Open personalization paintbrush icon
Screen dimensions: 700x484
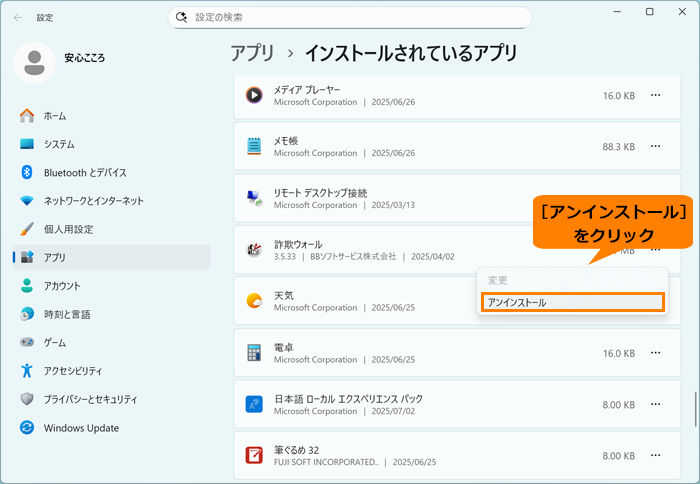point(27,229)
